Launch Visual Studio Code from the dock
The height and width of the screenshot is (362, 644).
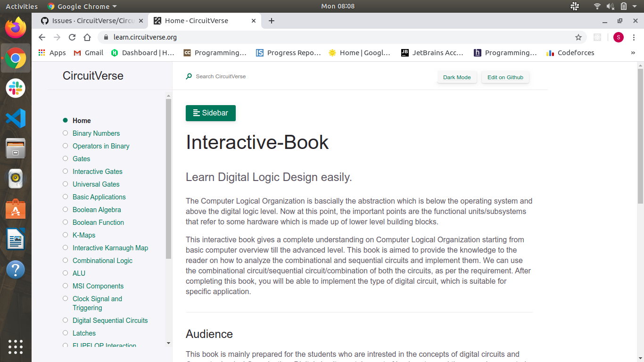coord(16,118)
